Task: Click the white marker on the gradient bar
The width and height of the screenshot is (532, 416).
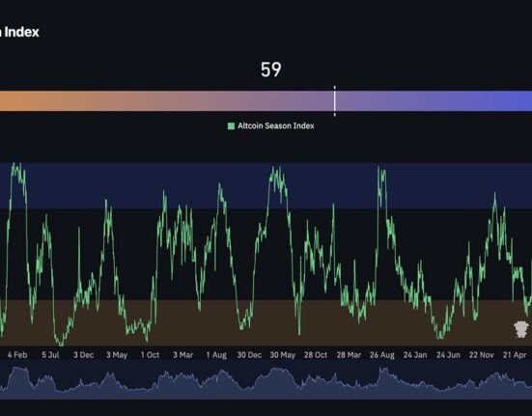Action: [x=335, y=100]
